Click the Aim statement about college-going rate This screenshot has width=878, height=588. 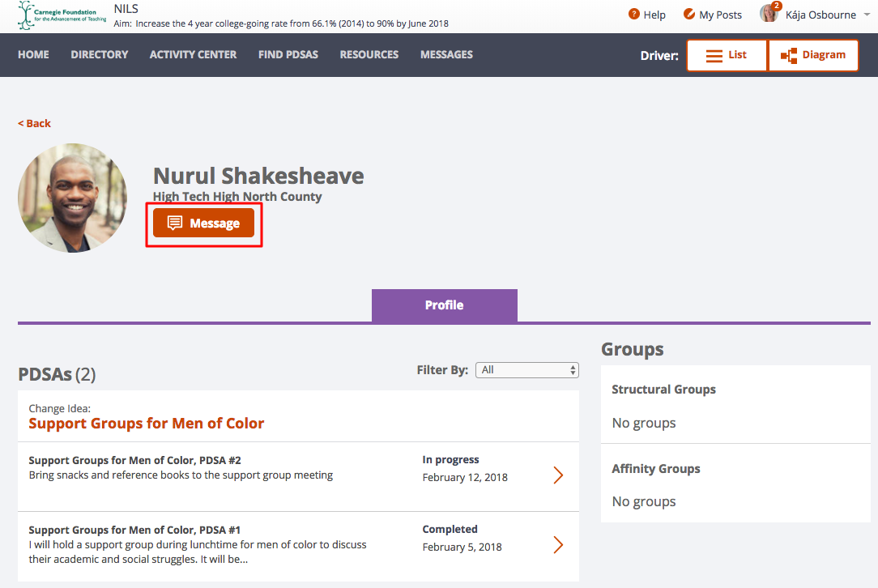click(281, 23)
